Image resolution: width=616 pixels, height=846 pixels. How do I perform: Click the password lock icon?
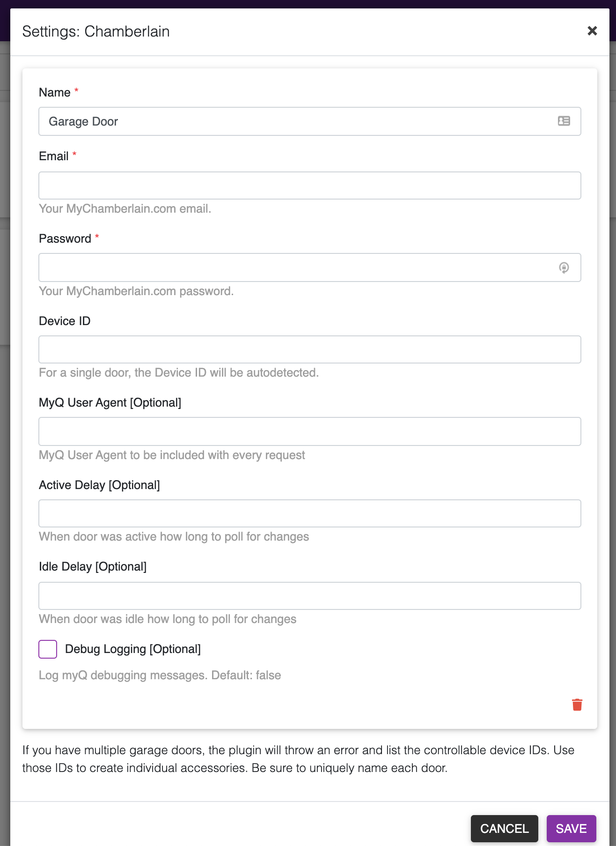point(564,267)
